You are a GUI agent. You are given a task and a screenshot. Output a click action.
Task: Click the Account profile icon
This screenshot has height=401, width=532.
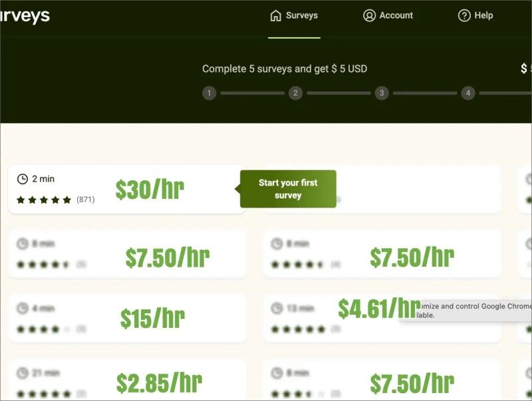[x=369, y=15]
